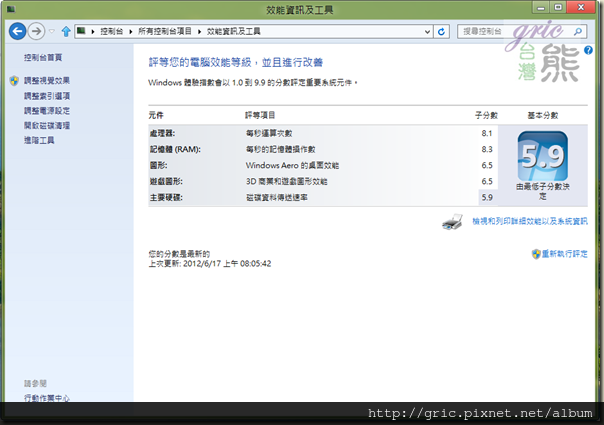Screen dimensions: 604x425
Task: Click the control panel icon in the address bar
Action: (81, 31)
